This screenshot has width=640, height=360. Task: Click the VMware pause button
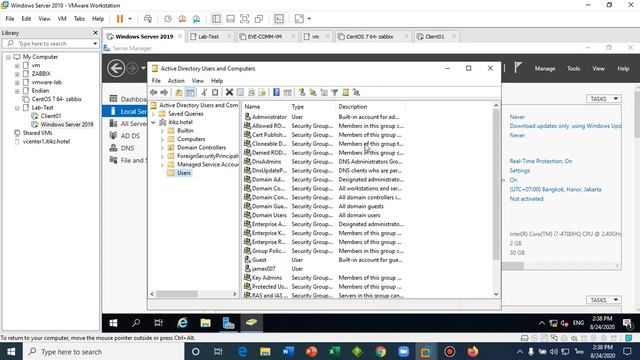tap(120, 19)
